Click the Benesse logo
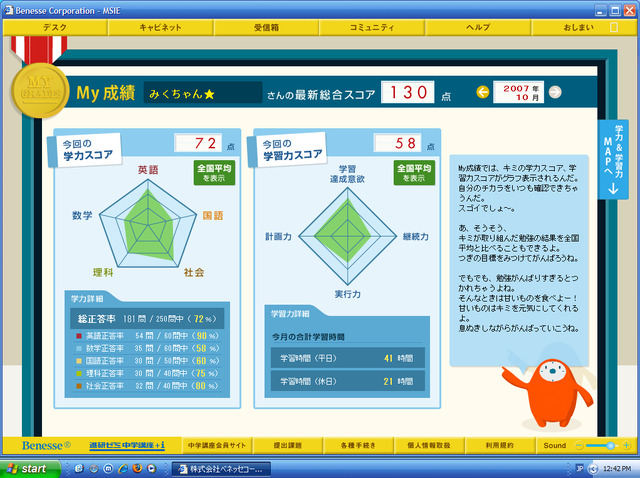This screenshot has height=478, width=640. (46, 445)
